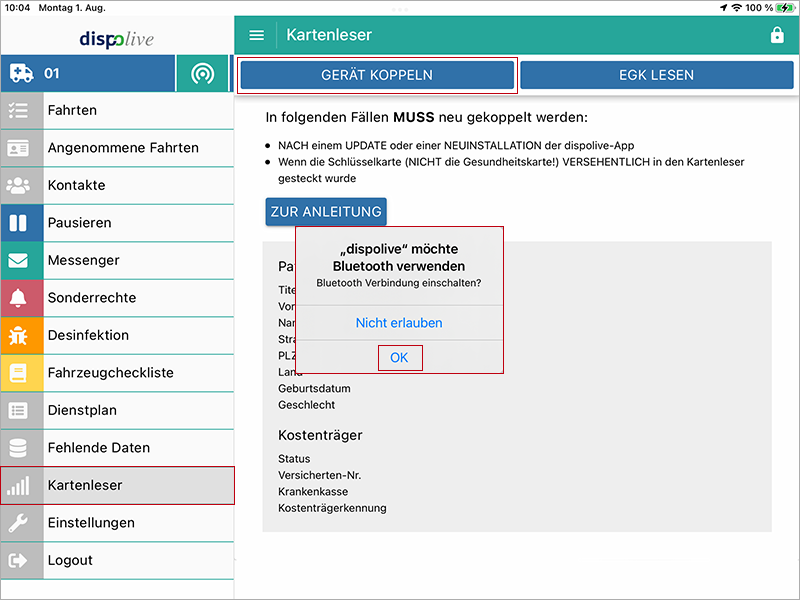Choose Nicht erlauben in Bluetooth dialog
The height and width of the screenshot is (600, 800).
(x=399, y=323)
